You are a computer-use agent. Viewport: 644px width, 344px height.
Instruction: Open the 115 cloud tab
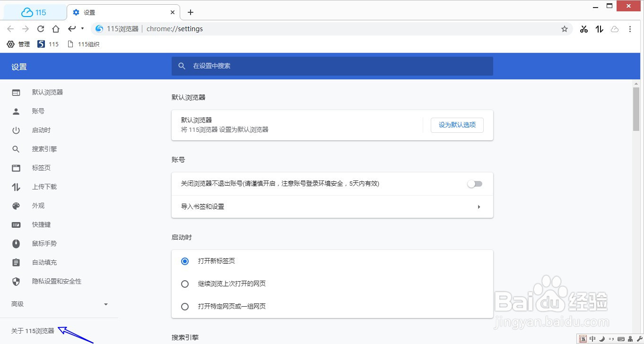[x=34, y=12]
